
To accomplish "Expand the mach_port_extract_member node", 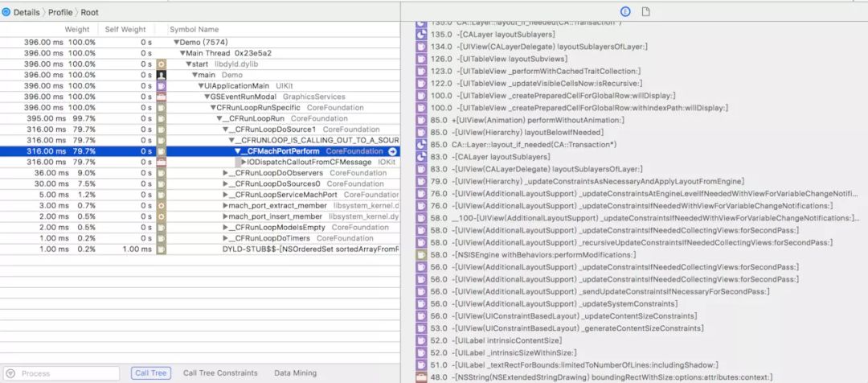I will (225, 206).
